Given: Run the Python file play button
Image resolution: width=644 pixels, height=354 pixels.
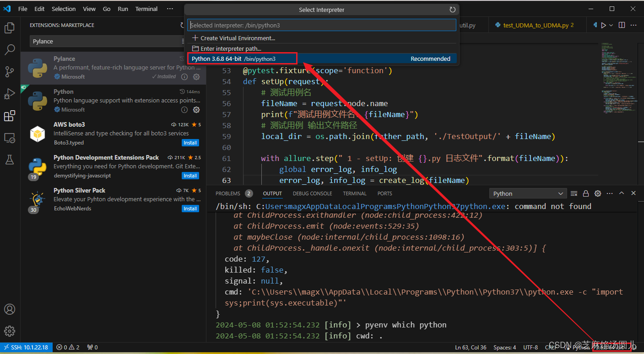Looking at the screenshot, I should click(604, 25).
